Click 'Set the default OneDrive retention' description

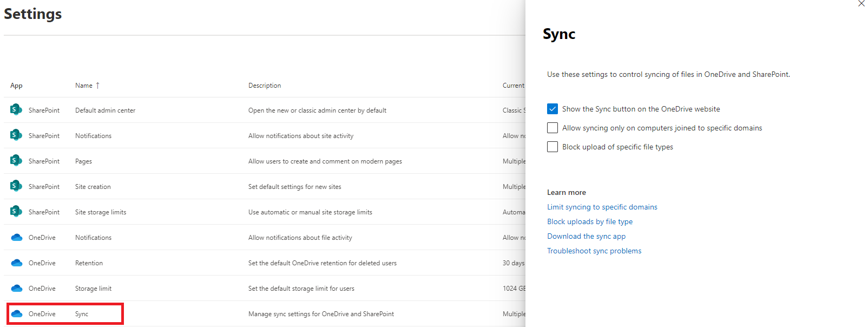point(323,263)
